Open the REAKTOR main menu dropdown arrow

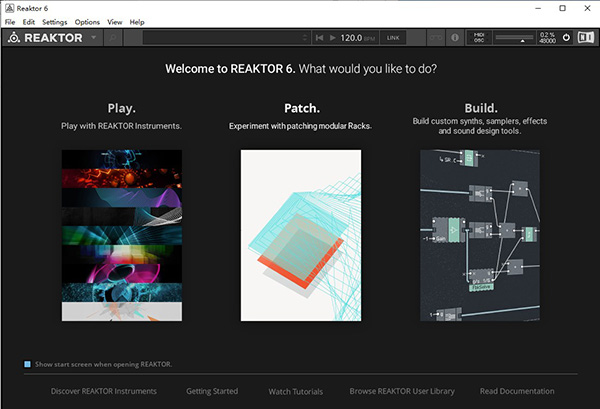pyautogui.click(x=93, y=38)
